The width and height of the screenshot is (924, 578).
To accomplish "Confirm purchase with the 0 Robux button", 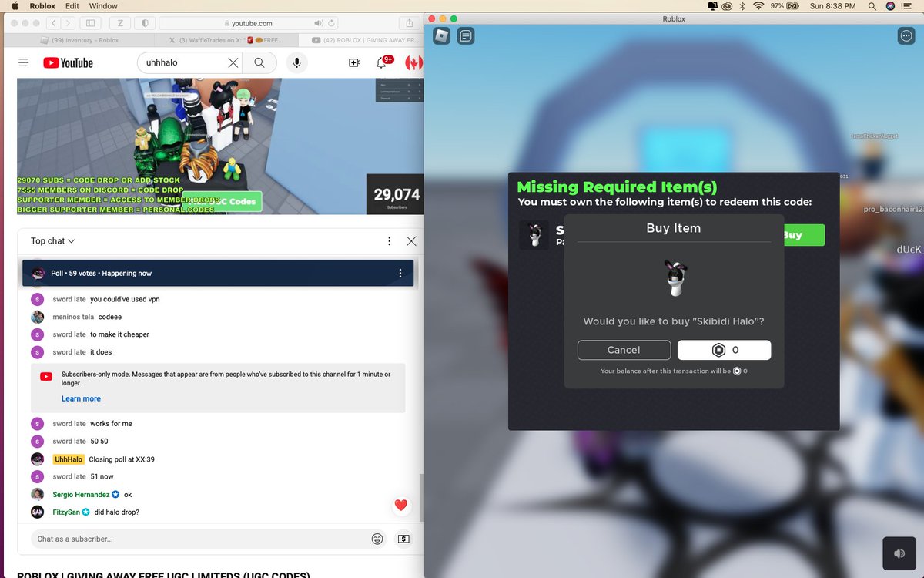I will click(724, 350).
